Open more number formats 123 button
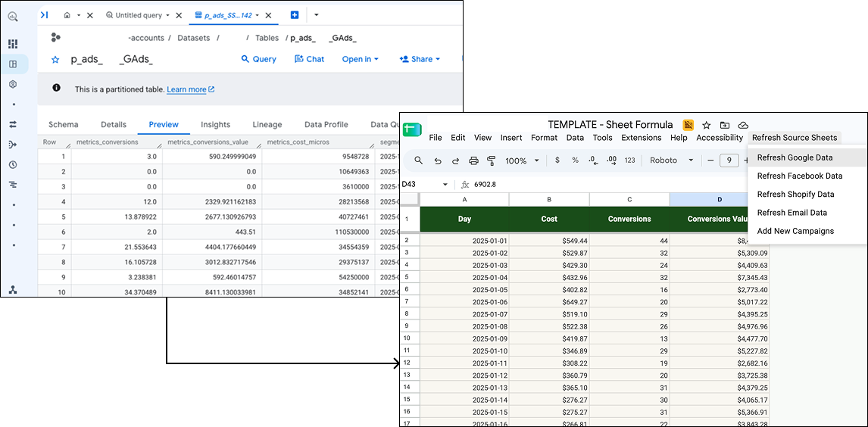 click(x=629, y=161)
